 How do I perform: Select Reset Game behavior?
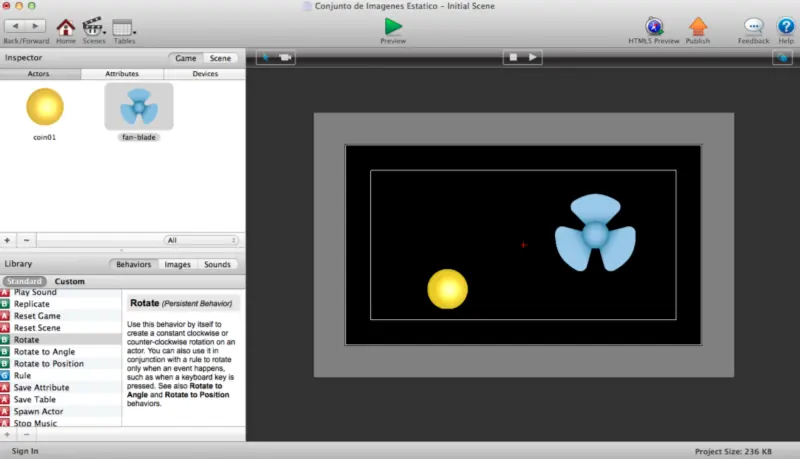pos(60,316)
